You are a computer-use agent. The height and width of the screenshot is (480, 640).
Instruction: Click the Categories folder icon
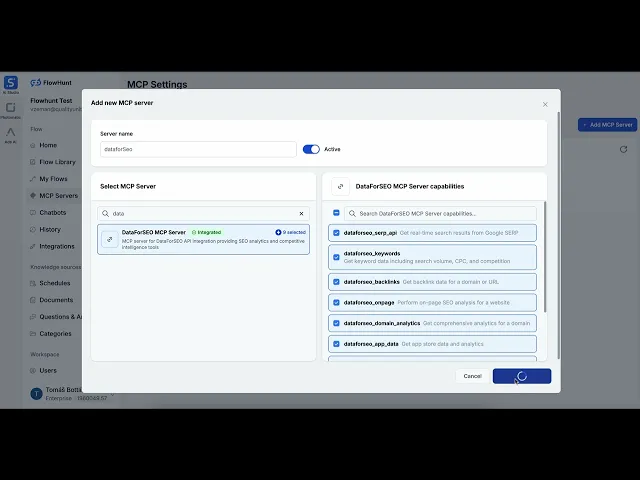[33, 334]
